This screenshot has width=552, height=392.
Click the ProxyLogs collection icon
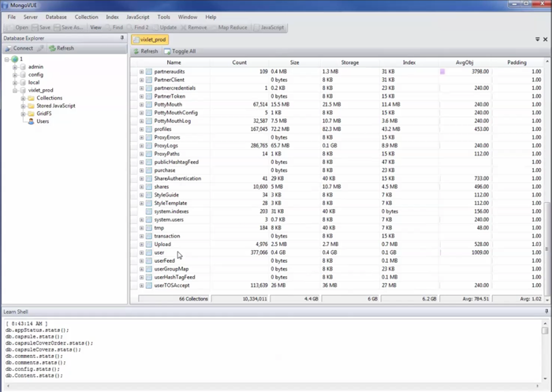click(149, 146)
